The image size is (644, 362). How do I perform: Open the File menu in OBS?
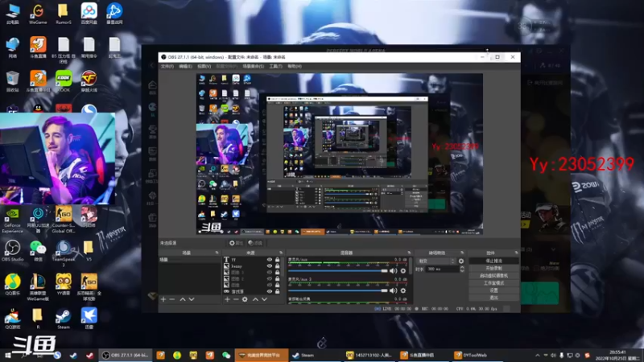click(167, 66)
